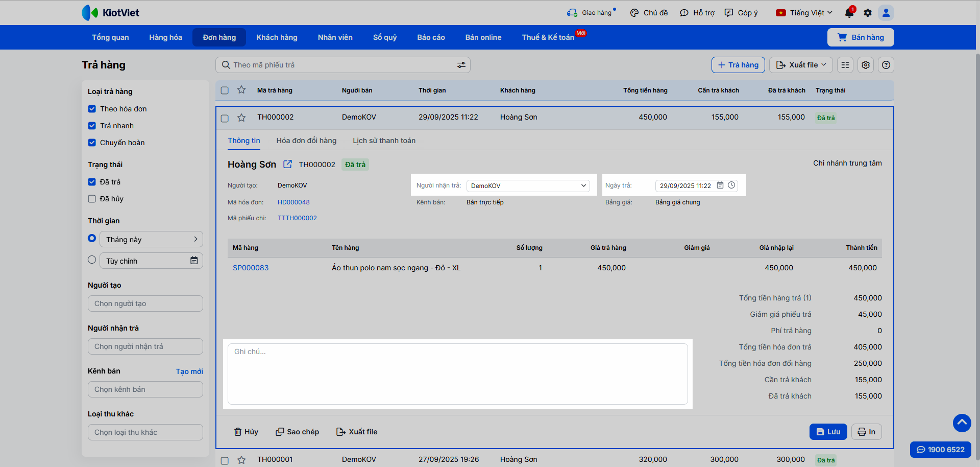
Task: Tick the checkbox for row TH000001
Action: click(x=225, y=461)
